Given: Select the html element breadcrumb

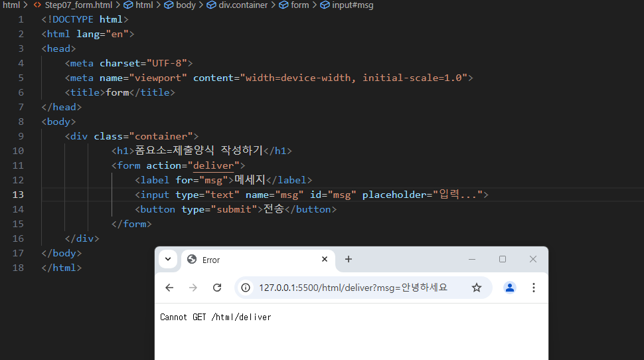Looking at the screenshot, I should point(144,5).
